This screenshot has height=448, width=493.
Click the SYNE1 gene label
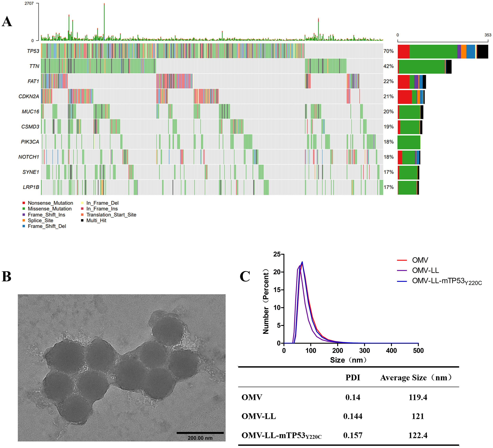pos(31,172)
